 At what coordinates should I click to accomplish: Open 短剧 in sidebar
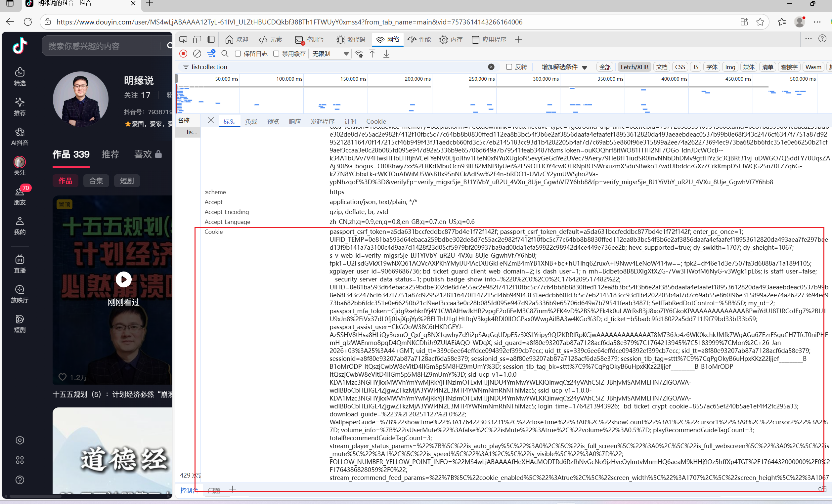(x=20, y=323)
